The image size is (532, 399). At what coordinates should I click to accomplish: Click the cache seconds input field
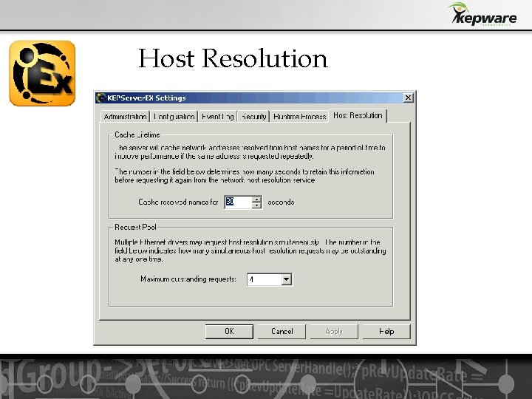pos(238,202)
